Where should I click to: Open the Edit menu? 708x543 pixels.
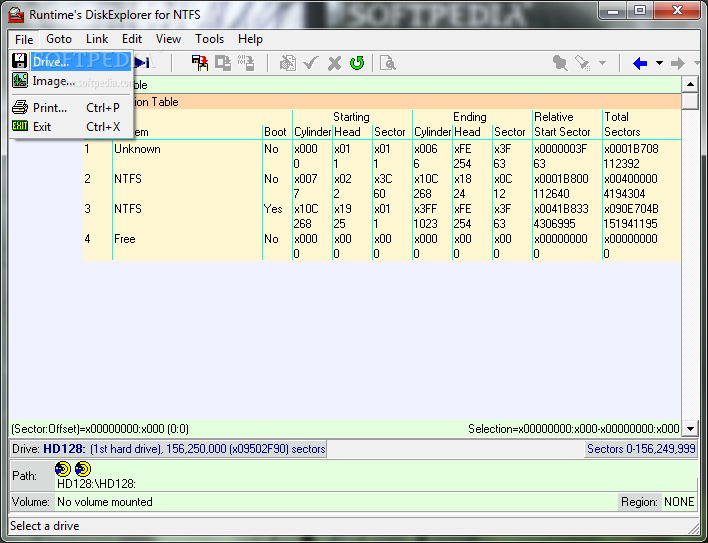pos(132,39)
